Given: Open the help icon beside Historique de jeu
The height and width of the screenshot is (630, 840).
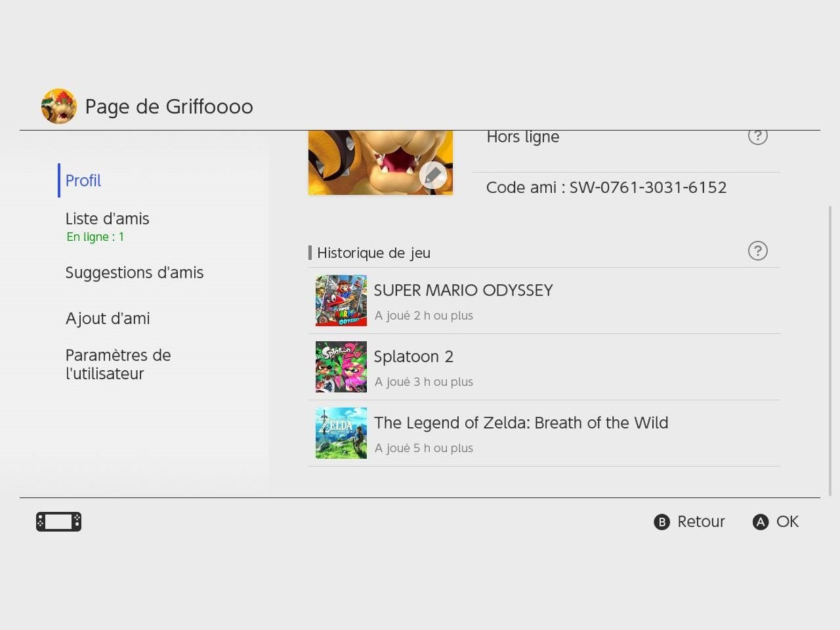Looking at the screenshot, I should [x=758, y=251].
